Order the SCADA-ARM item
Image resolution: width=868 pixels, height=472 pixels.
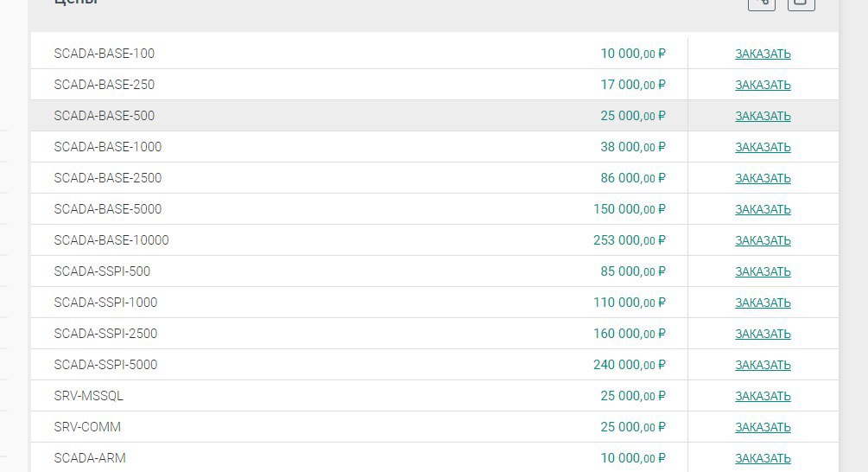pos(763,457)
